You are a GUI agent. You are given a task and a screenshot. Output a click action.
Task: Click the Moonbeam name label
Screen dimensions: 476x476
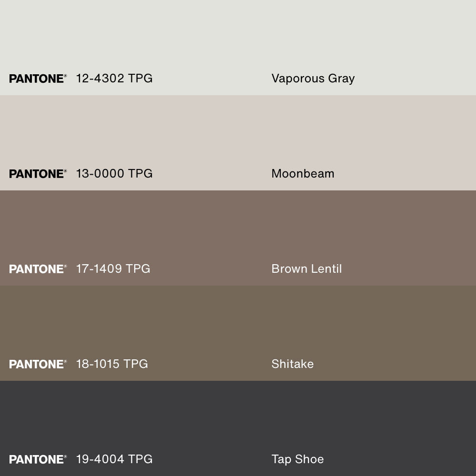303,174
